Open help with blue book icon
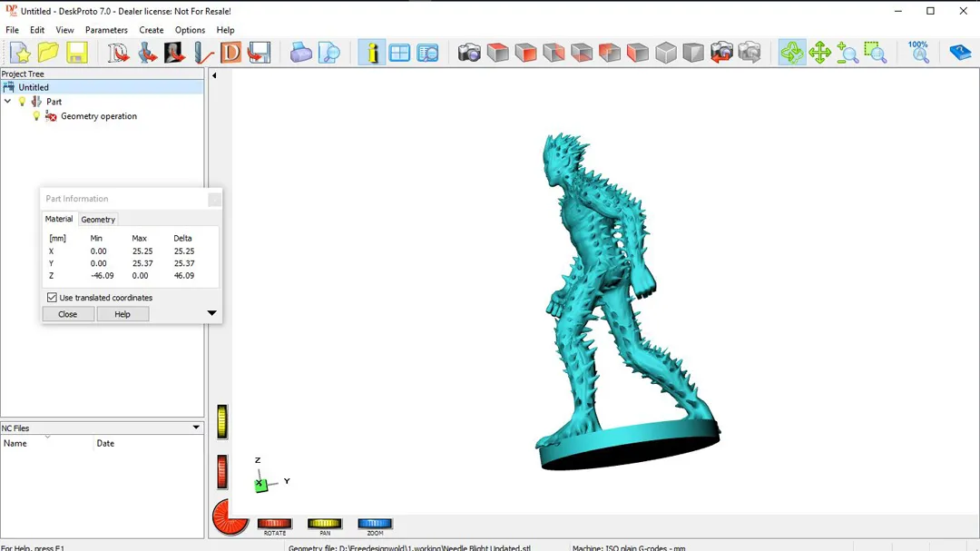 pyautogui.click(x=960, y=54)
